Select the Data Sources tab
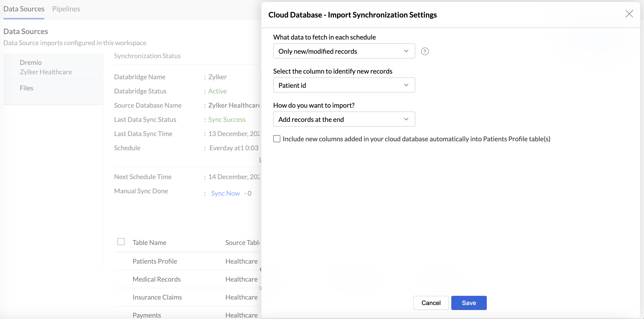 [24, 9]
